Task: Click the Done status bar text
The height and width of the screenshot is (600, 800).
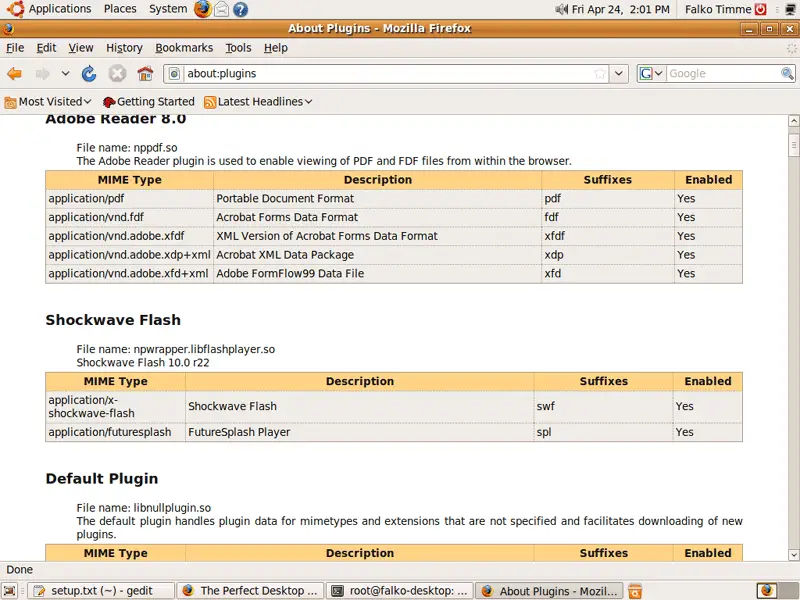Action: click(19, 570)
